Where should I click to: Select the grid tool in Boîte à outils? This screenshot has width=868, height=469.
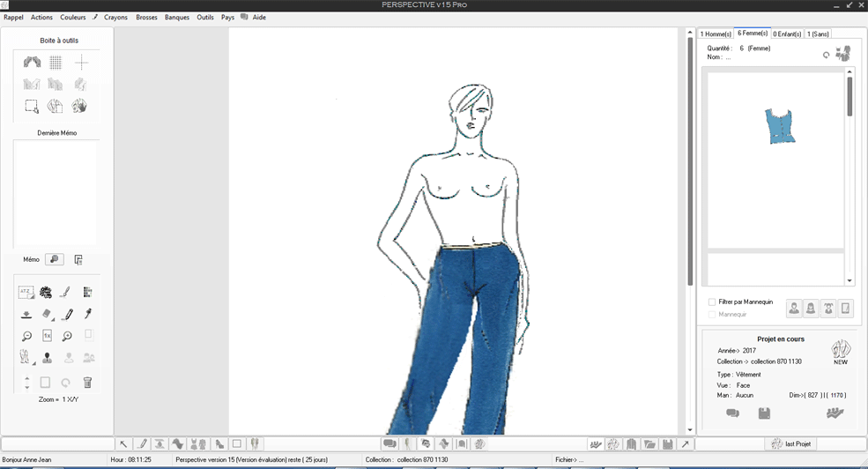coord(56,63)
